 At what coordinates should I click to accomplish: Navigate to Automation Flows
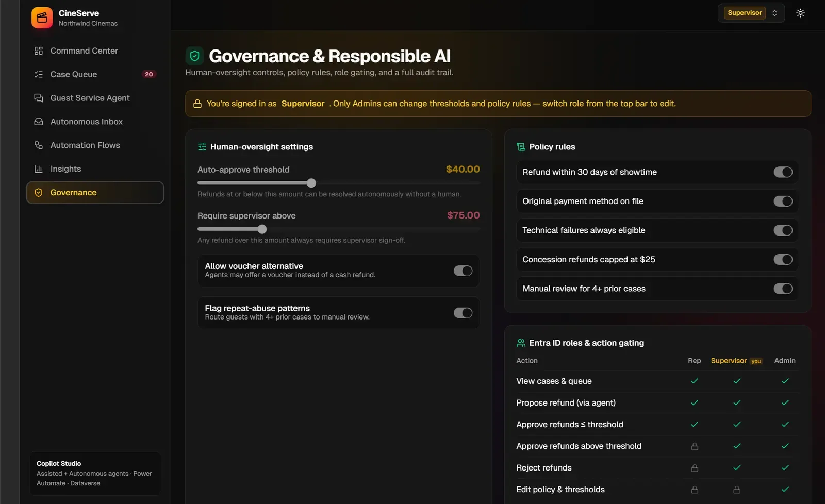point(95,145)
